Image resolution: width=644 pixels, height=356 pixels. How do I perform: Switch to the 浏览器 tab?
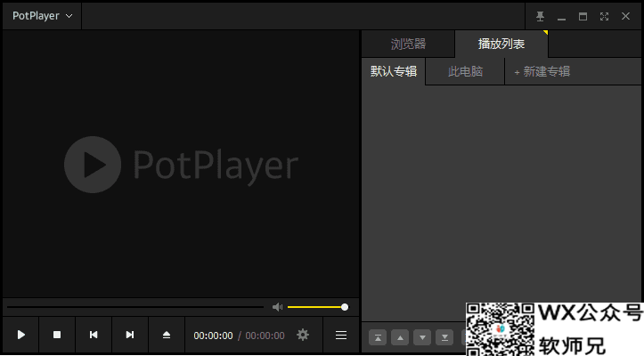(x=408, y=44)
